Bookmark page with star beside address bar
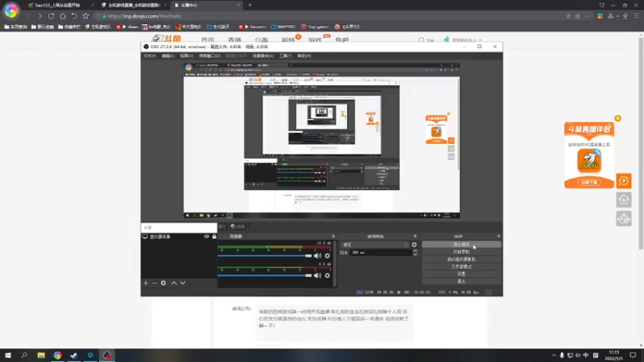Viewport: 644px width, 362px height. click(85, 16)
